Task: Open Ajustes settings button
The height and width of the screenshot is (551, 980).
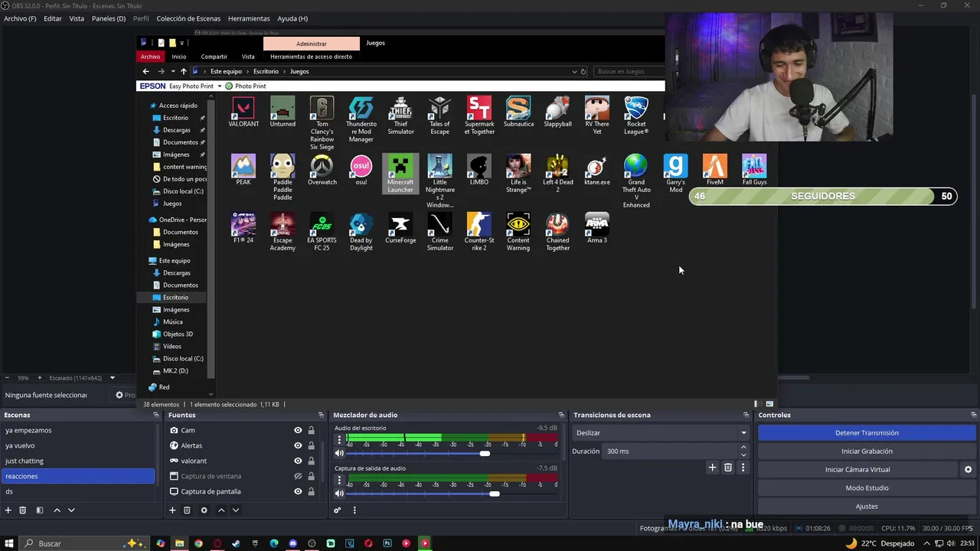Action: point(867,506)
